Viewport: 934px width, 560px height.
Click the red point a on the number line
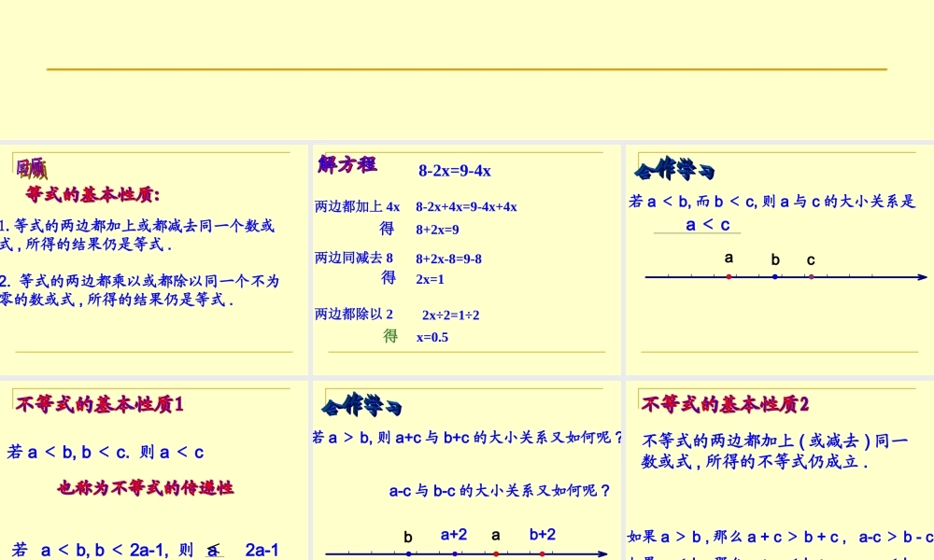point(729,276)
